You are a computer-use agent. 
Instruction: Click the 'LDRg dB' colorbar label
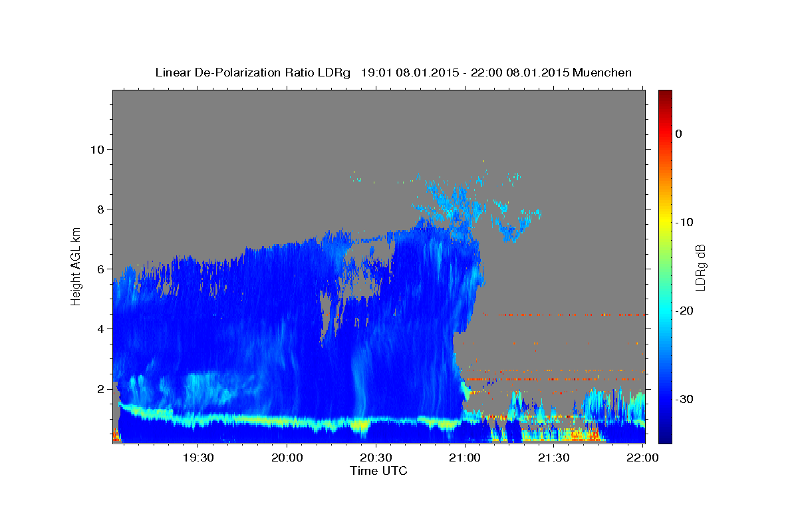(700, 267)
